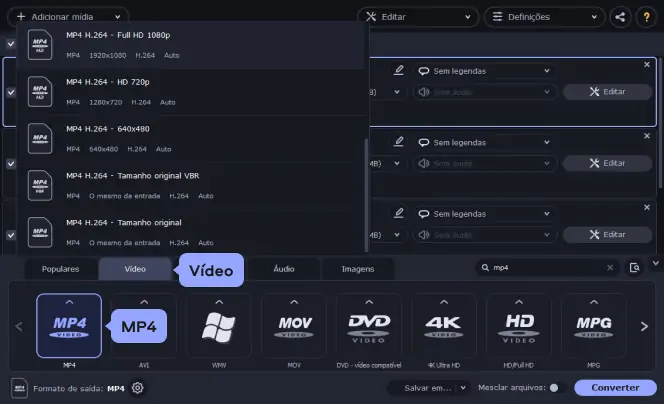The height and width of the screenshot is (404, 664).
Task: Remove the first file with its X
Action: (647, 65)
